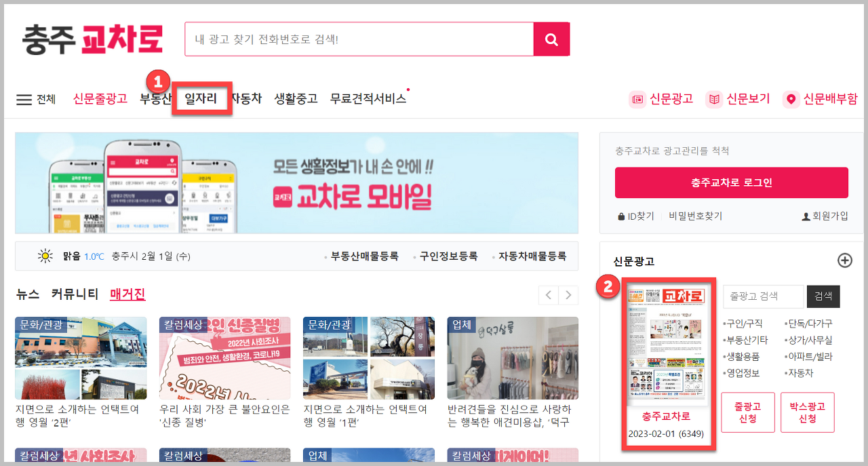Switch to the 커뮤니티 tab
The image size is (868, 466).
tap(75, 294)
